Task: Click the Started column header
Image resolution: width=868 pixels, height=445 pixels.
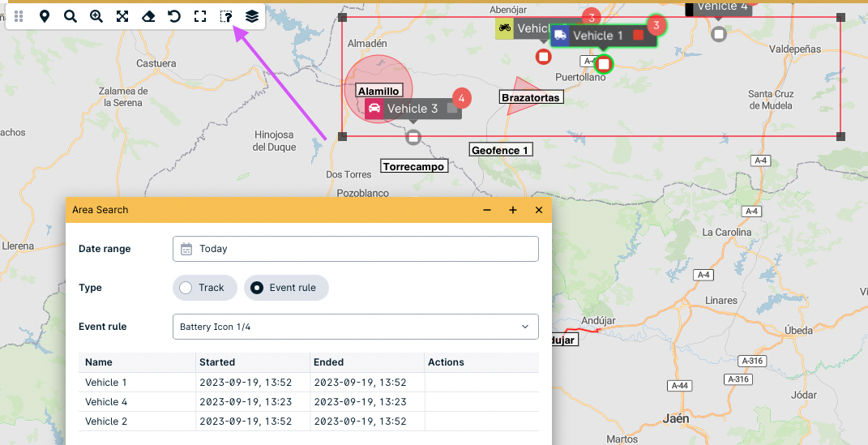Action: (253, 362)
